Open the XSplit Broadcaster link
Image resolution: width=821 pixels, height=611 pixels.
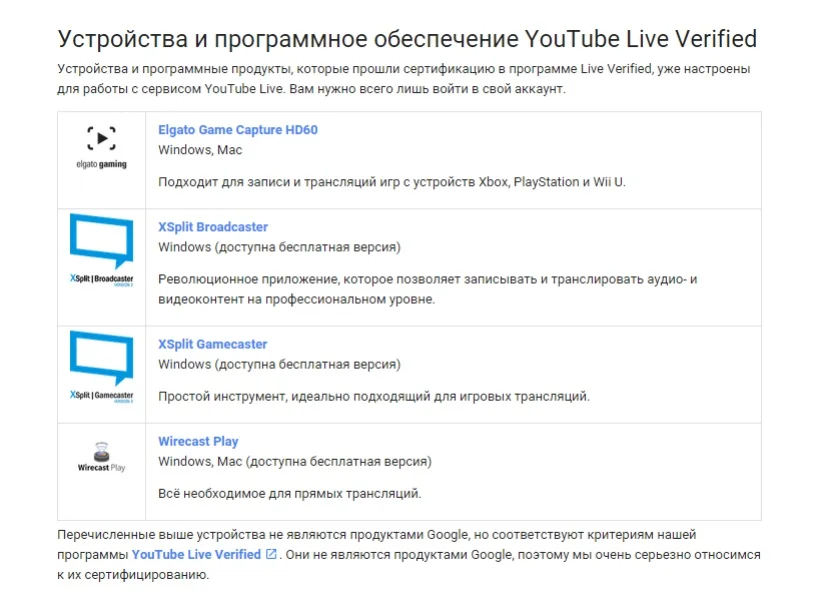click(x=213, y=227)
